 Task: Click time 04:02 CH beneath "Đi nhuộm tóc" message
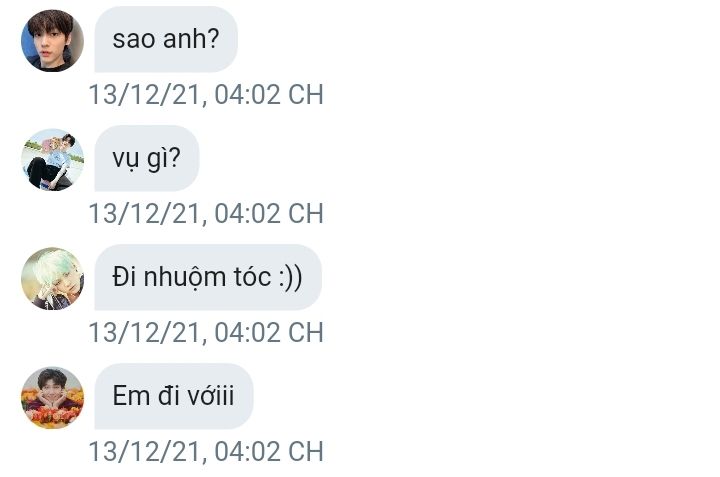point(269,332)
